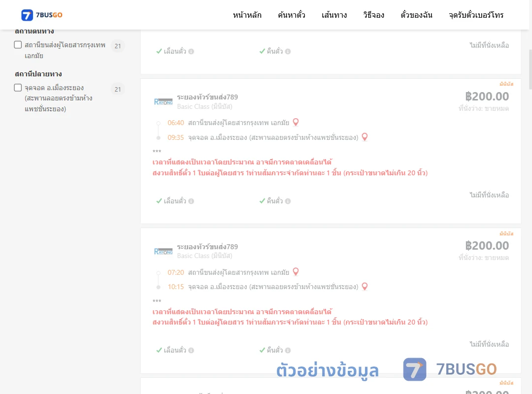Click ระยองทัวร์ขนส่ง789 name on 06:40 trip
Viewport: 532px width, 394px height.
[x=207, y=97]
